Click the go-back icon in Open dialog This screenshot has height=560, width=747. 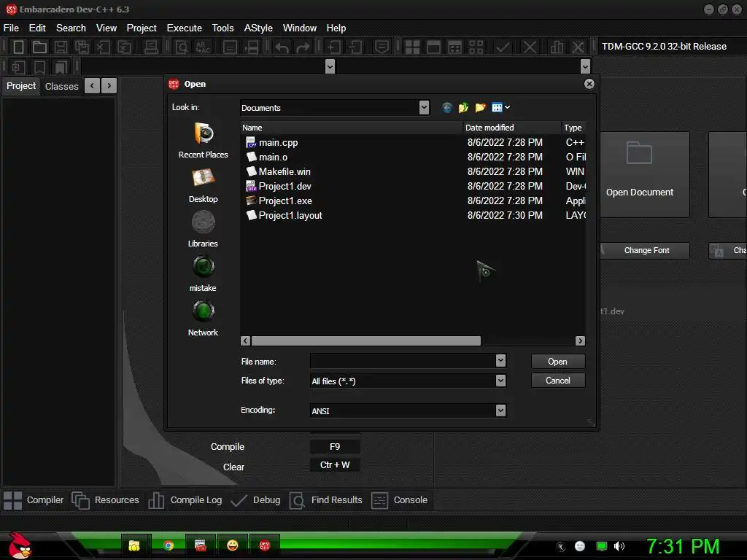(x=447, y=108)
